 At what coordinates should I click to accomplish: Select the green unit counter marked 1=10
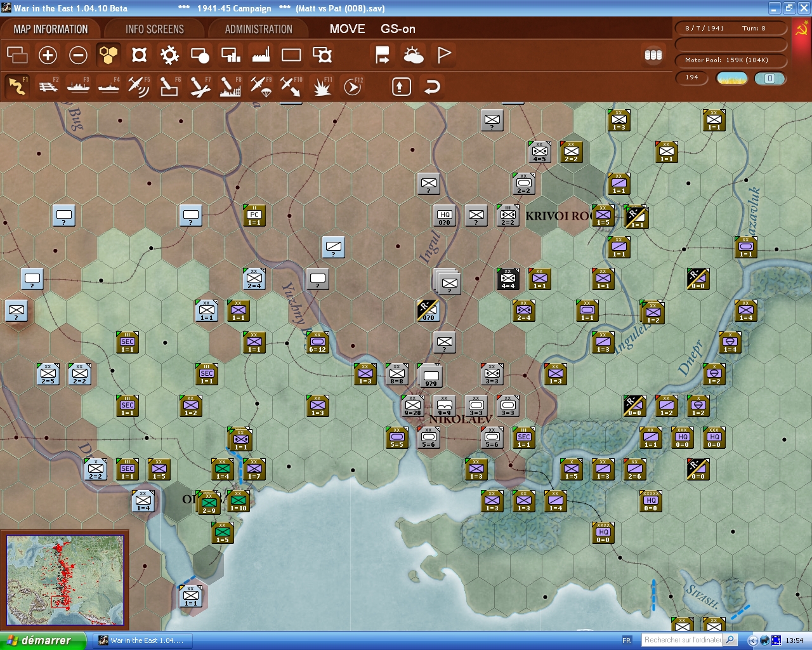[239, 501]
